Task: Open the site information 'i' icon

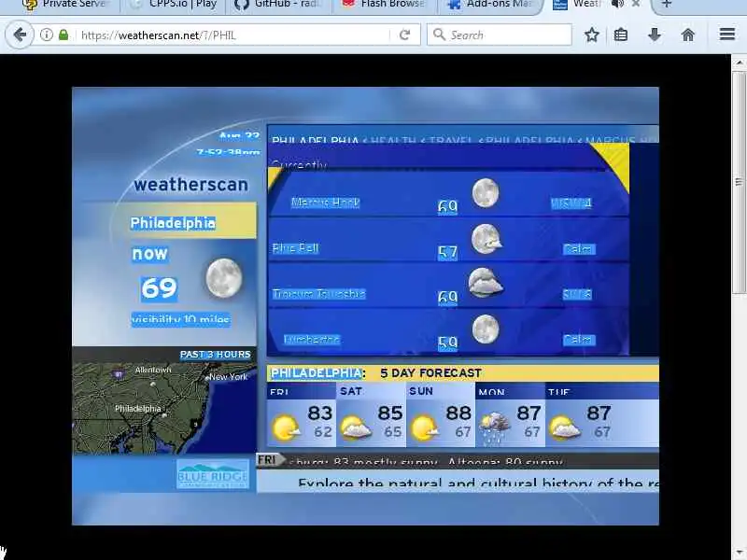Action: point(46,35)
